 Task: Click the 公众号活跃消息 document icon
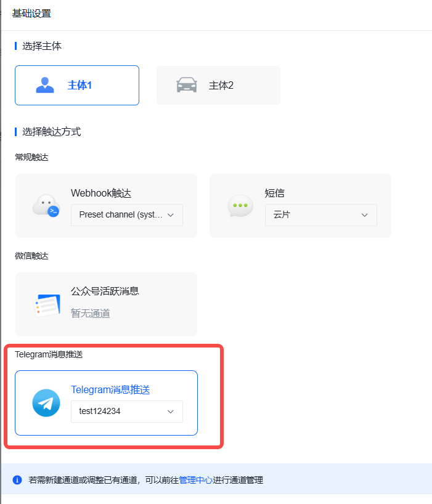pos(47,306)
